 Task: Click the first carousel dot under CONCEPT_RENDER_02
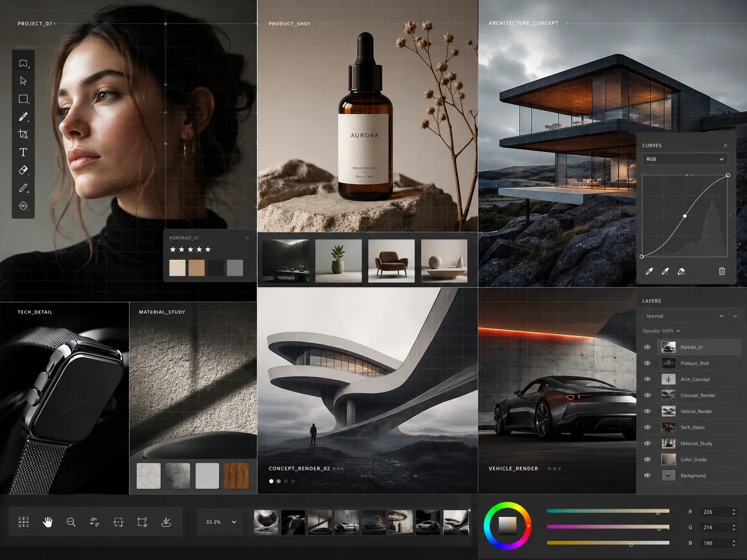271,481
